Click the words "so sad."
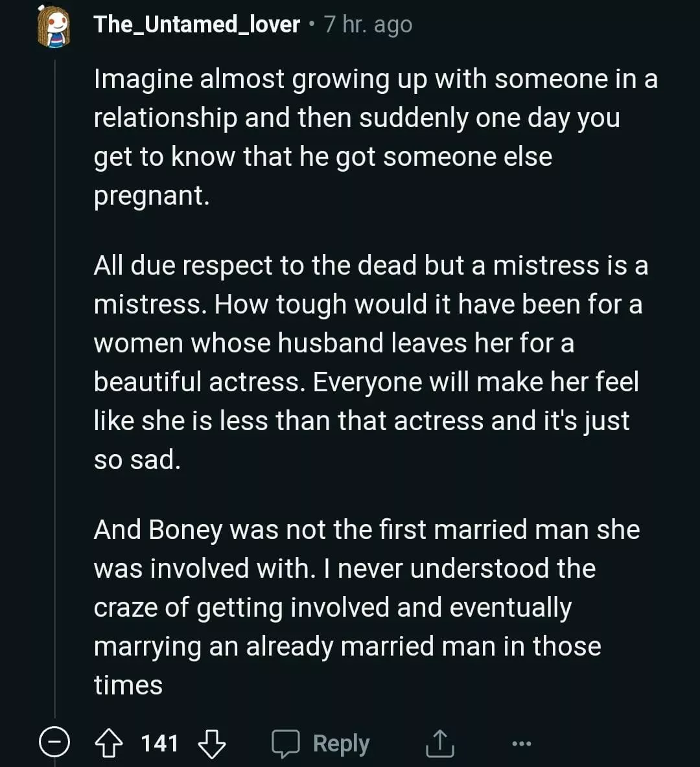The height and width of the screenshot is (767, 700). click(x=137, y=460)
